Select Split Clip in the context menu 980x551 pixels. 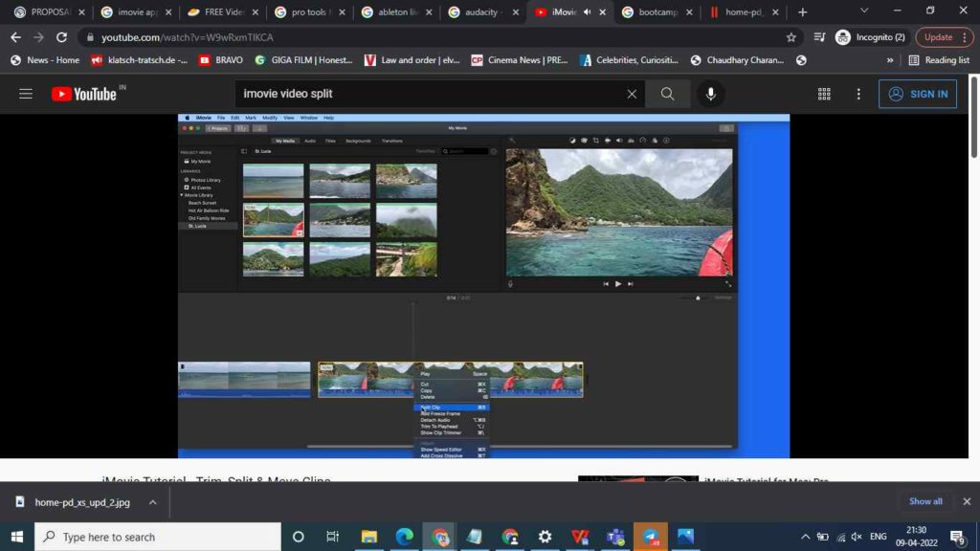[x=452, y=408]
